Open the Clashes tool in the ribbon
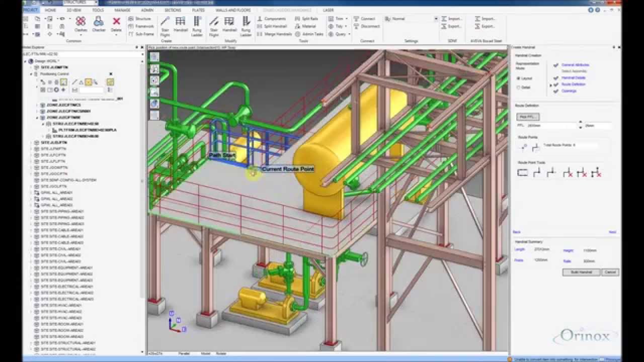 click(81, 24)
